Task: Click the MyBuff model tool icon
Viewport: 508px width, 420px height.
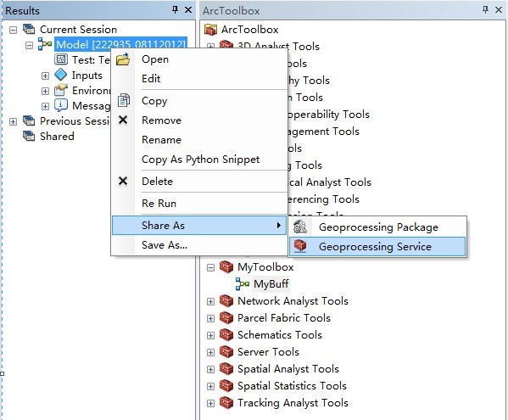Action: coord(243,284)
